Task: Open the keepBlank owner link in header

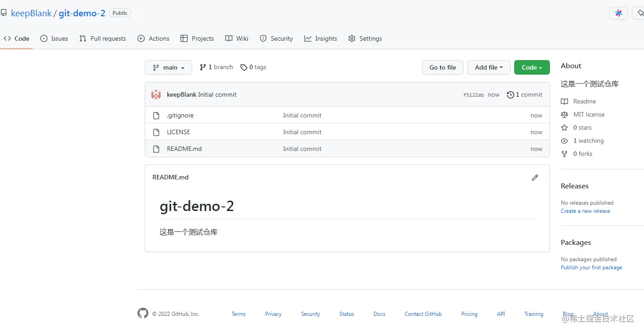Action: coord(31,13)
